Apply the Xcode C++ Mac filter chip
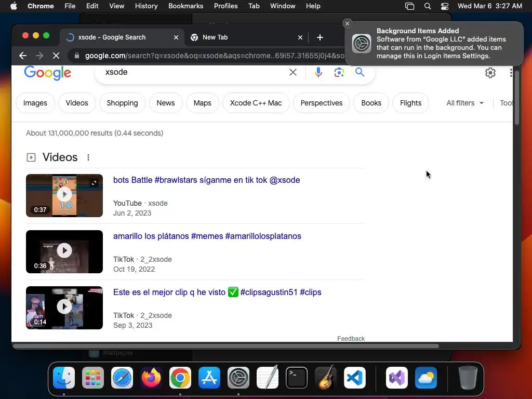The image size is (532, 399). 256,103
